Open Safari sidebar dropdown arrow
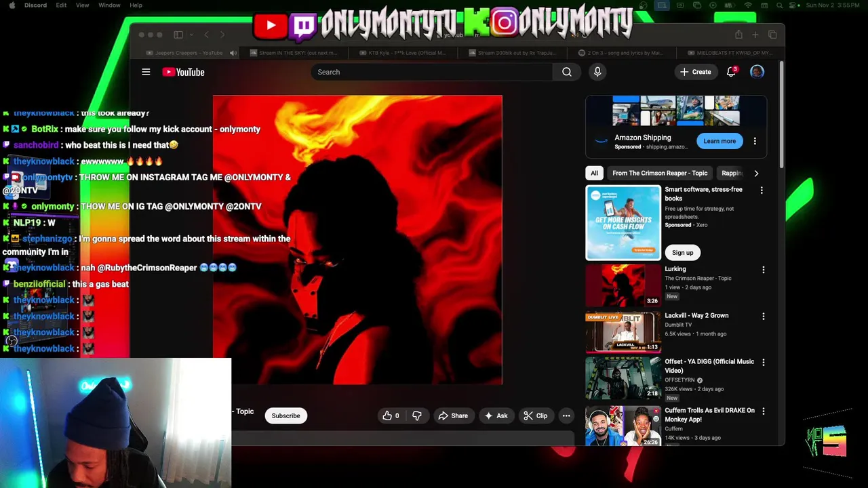This screenshot has width=868, height=488. coord(191,35)
